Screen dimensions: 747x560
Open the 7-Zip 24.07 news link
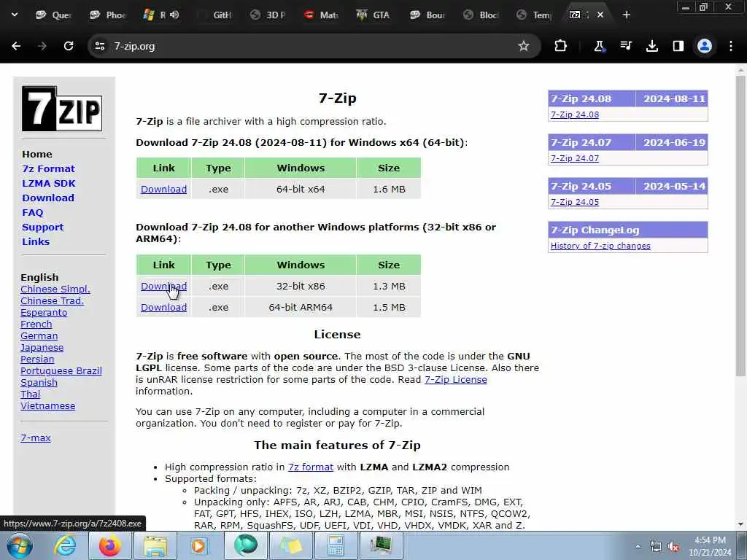click(x=575, y=158)
